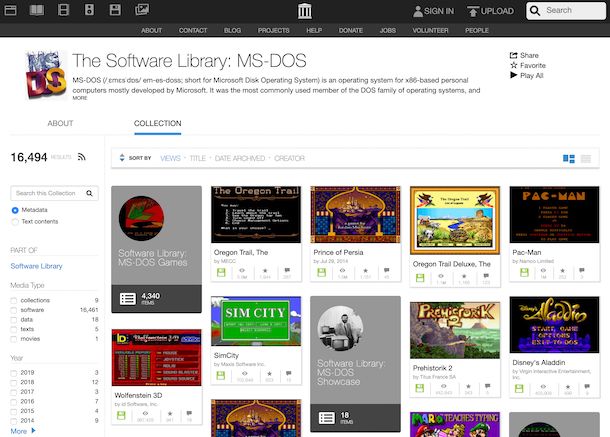
Task: Check the collections media type box
Action: pos(14,300)
